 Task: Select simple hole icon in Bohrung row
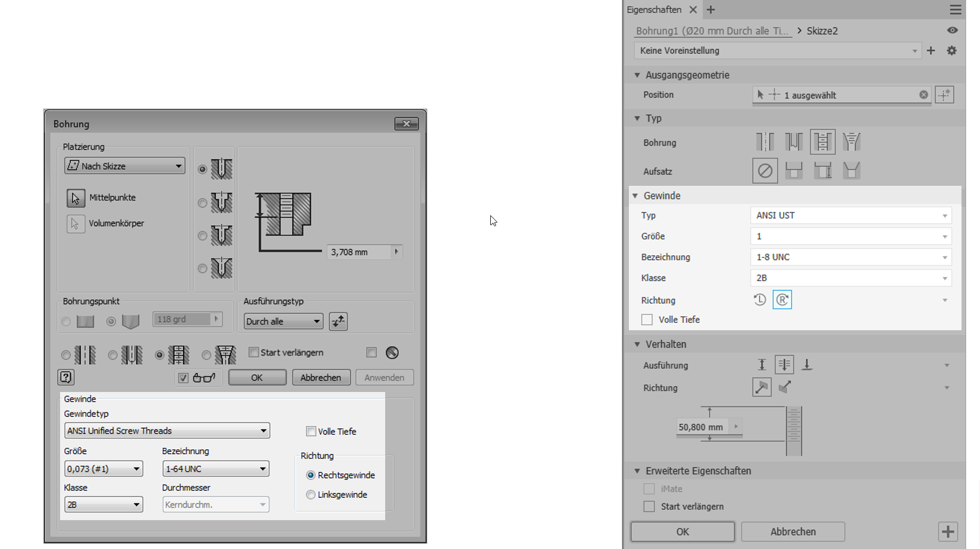[x=765, y=142]
